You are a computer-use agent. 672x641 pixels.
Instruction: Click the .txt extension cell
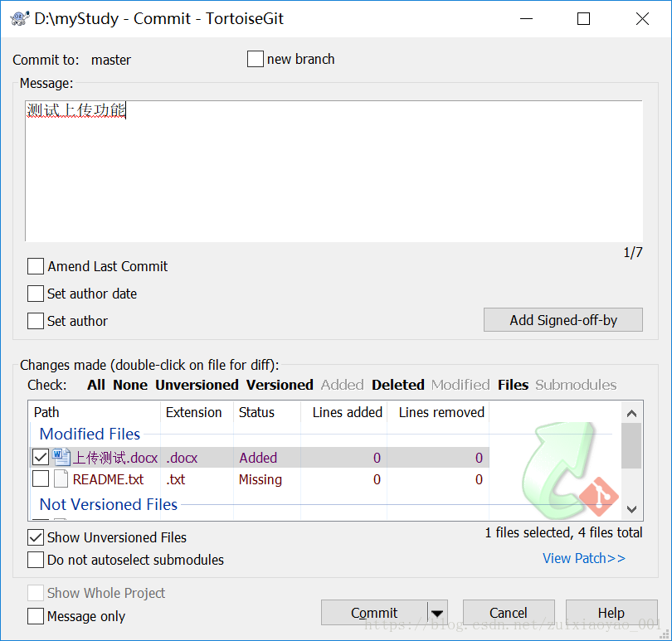pyautogui.click(x=175, y=479)
